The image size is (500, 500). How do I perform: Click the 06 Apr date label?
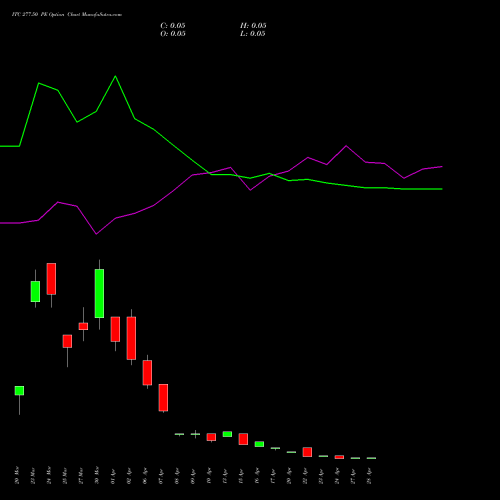[x=145, y=476]
